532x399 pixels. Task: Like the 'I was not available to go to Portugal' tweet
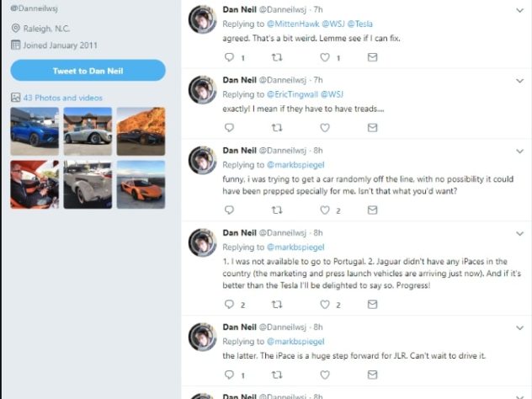[x=325, y=305]
